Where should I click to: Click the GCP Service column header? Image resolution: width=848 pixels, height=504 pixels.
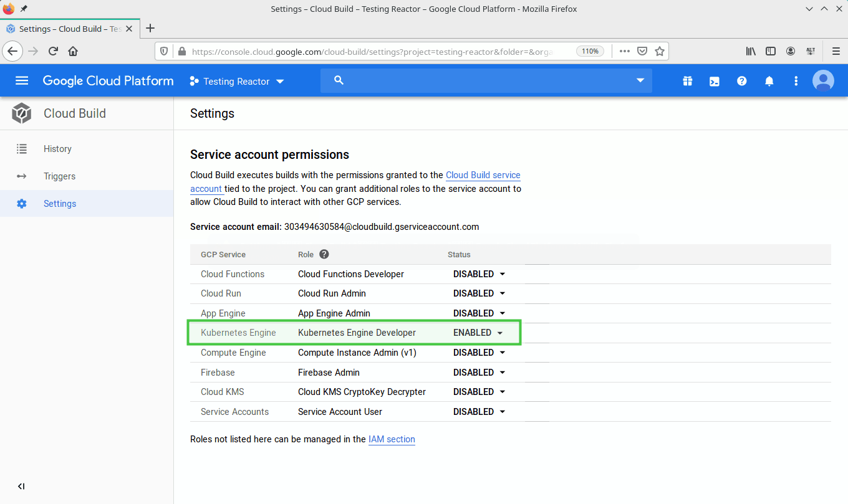(x=223, y=255)
